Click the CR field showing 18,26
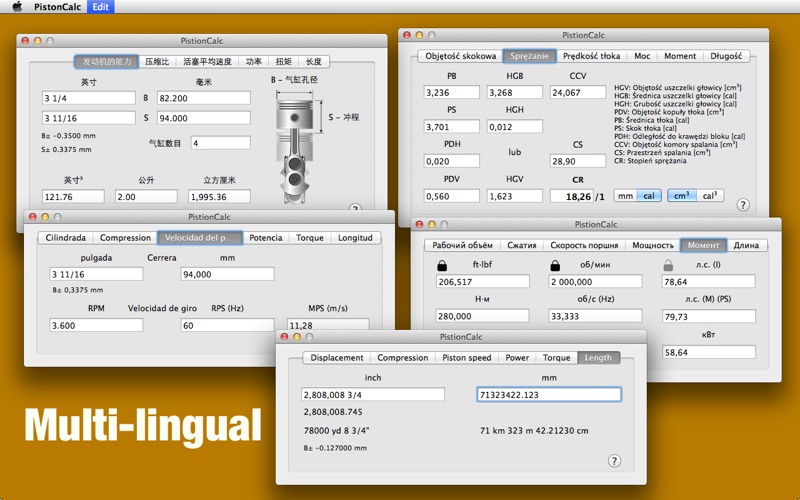Viewport: 800px width, 500px height. 572,196
